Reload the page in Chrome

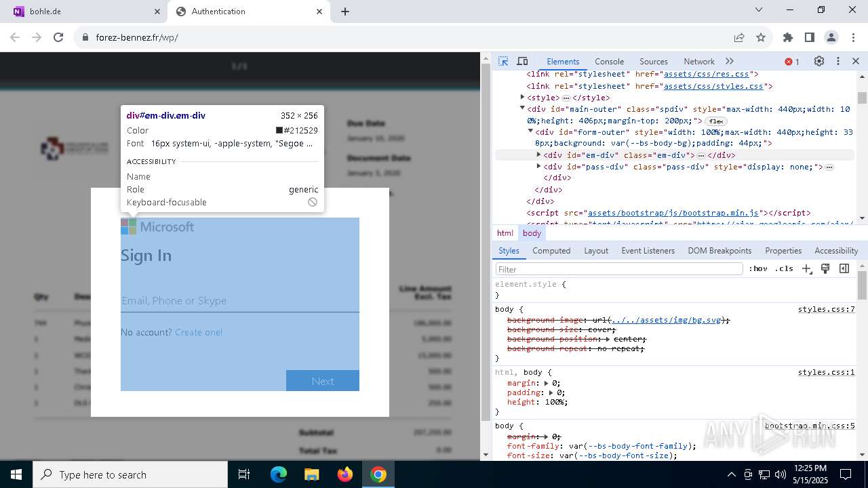point(58,37)
